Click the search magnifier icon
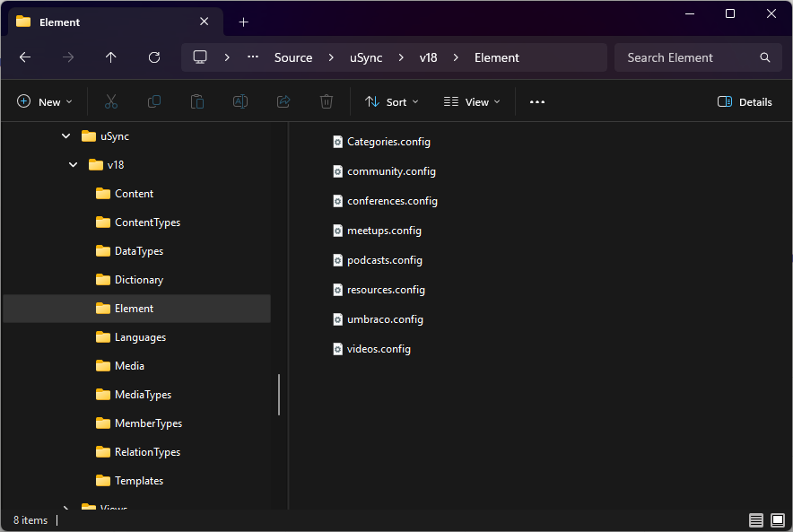The width and height of the screenshot is (793, 532). coord(765,57)
